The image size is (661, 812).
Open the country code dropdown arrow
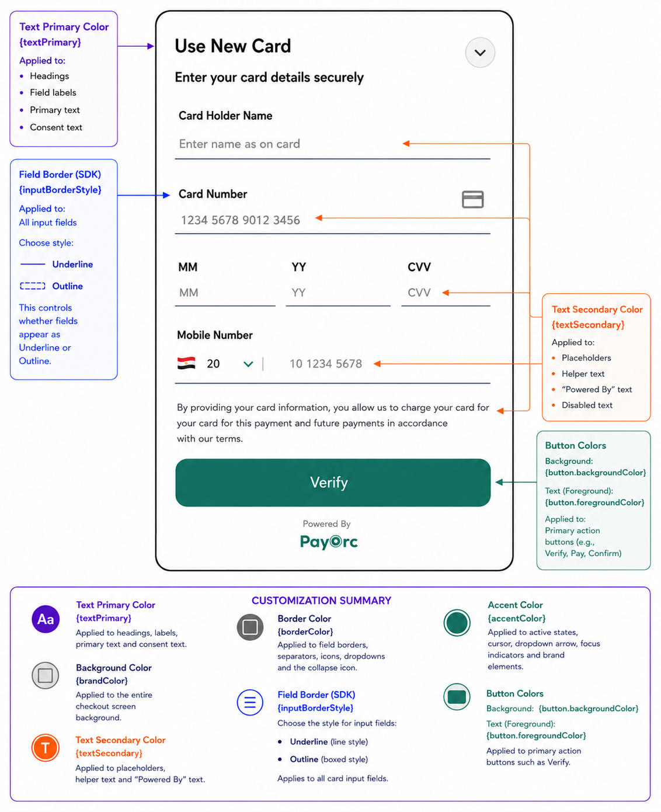pos(248,364)
